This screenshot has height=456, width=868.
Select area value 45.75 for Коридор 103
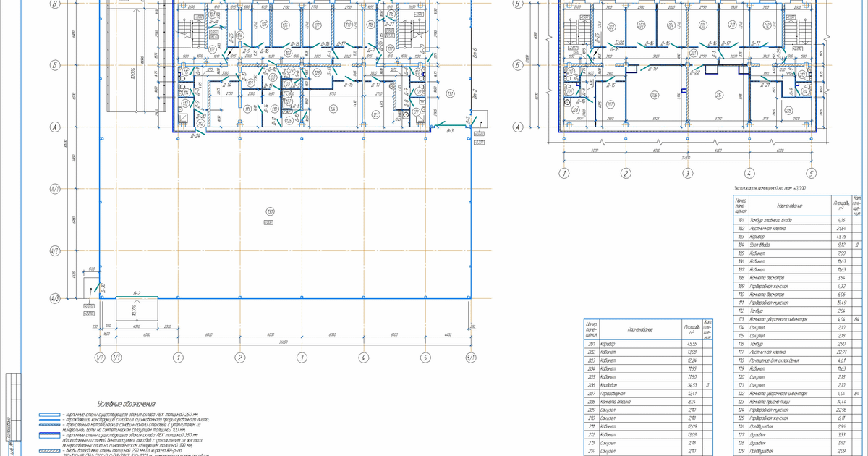841,237
